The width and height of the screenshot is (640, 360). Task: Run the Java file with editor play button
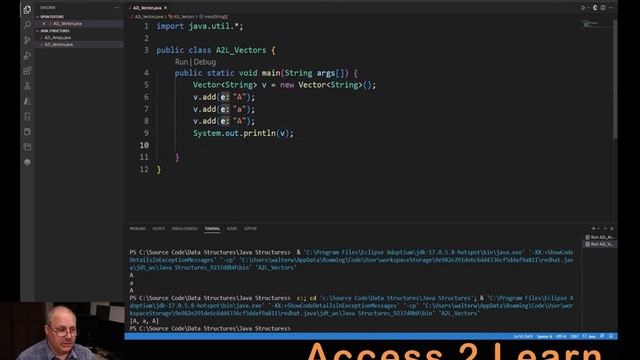pos(583,8)
